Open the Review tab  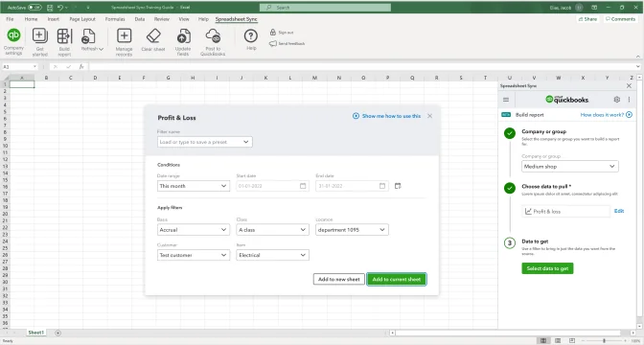click(161, 19)
